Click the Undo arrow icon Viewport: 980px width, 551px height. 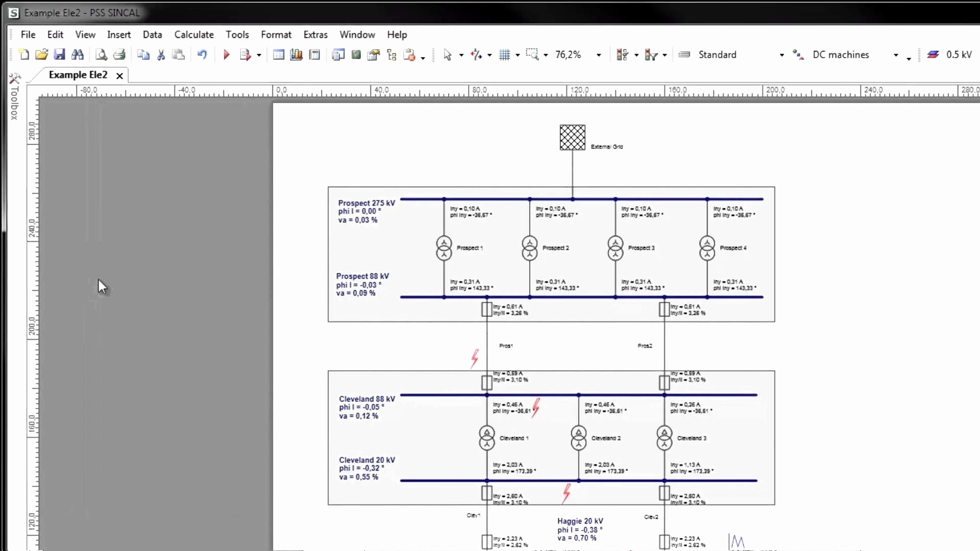coord(202,55)
